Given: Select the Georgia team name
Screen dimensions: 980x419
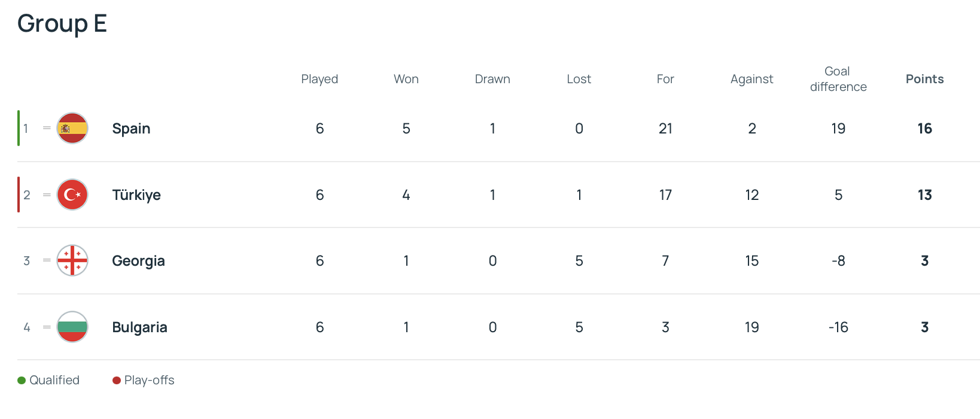Looking at the screenshot, I should 138,261.
